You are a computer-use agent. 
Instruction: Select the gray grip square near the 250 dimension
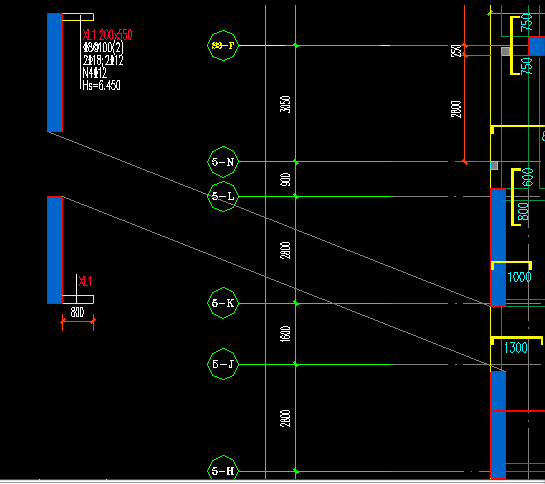(506, 51)
